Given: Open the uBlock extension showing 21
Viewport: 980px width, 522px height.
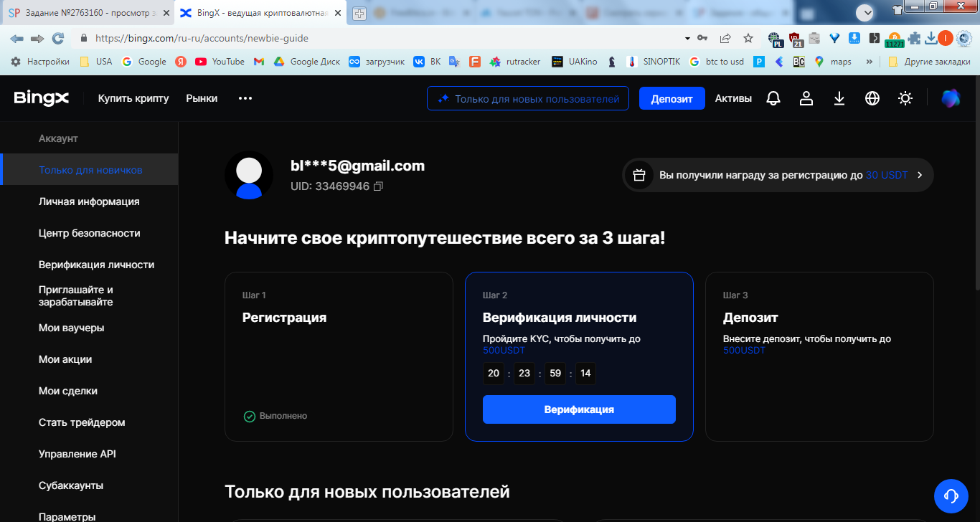Looking at the screenshot, I should click(x=795, y=39).
